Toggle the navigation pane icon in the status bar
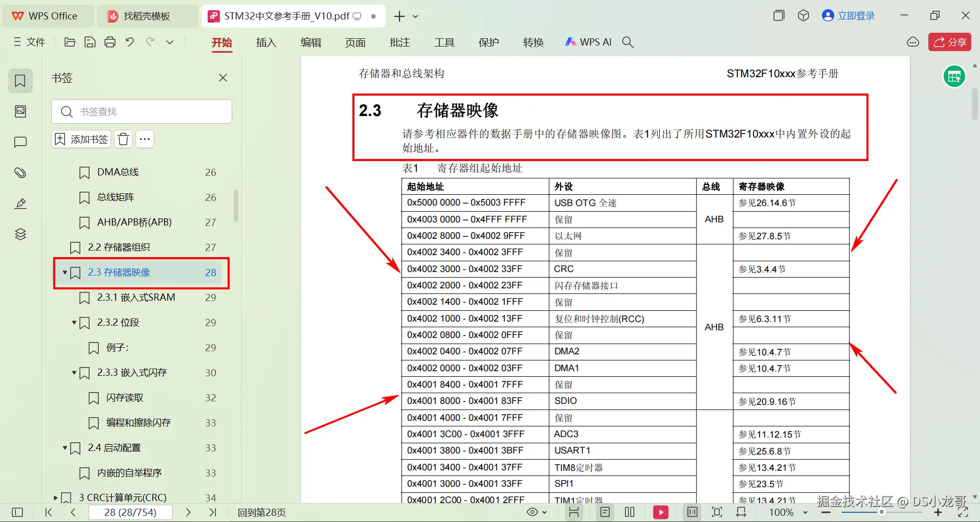Viewport: 980px width, 522px height. 17,512
